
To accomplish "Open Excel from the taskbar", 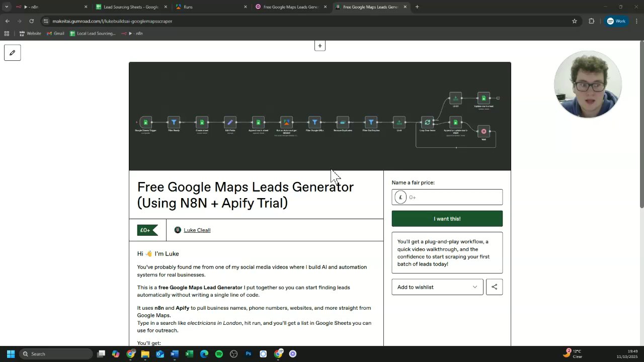I will click(189, 354).
